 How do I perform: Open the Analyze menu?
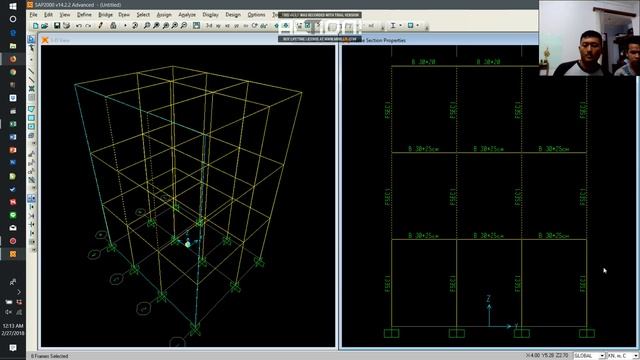[187, 15]
